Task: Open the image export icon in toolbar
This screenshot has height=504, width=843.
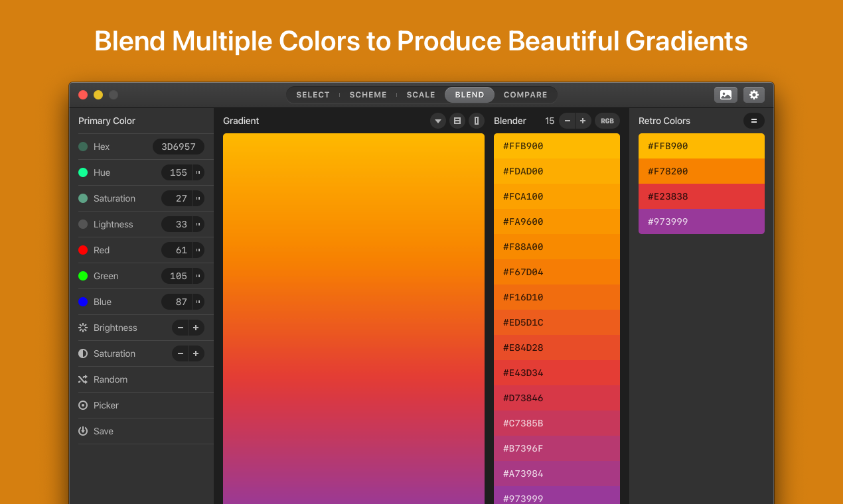Action: click(726, 95)
